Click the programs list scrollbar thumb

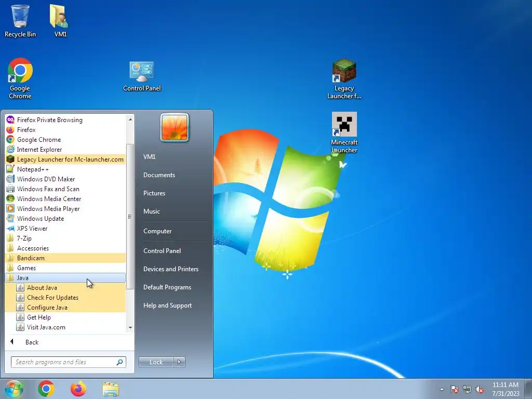click(130, 217)
